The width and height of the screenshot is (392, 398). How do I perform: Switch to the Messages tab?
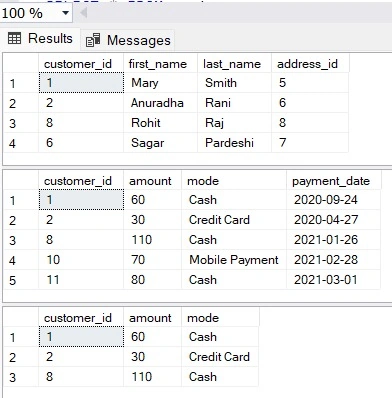pos(128,40)
